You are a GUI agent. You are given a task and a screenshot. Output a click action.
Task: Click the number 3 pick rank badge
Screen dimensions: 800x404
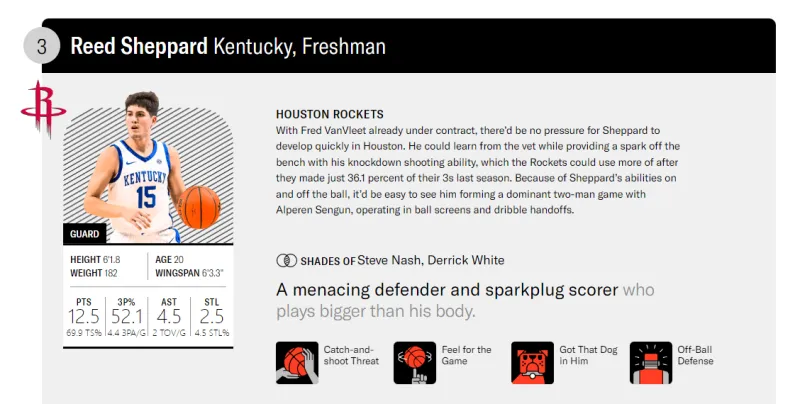(x=42, y=47)
